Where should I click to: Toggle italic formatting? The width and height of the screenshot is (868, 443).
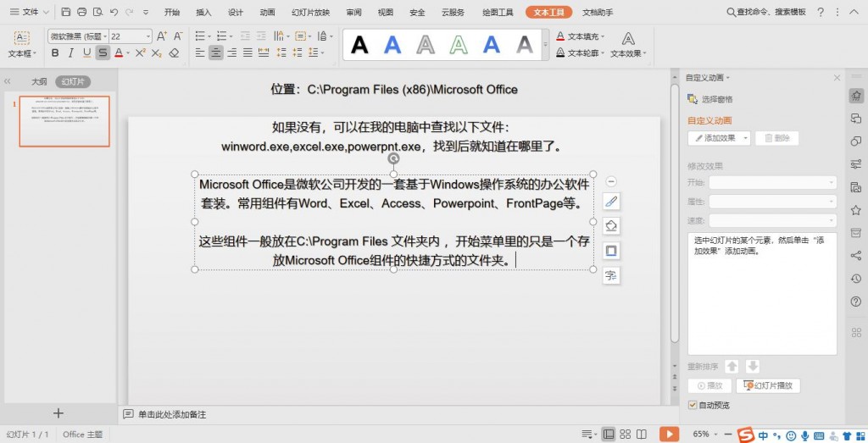coord(71,53)
